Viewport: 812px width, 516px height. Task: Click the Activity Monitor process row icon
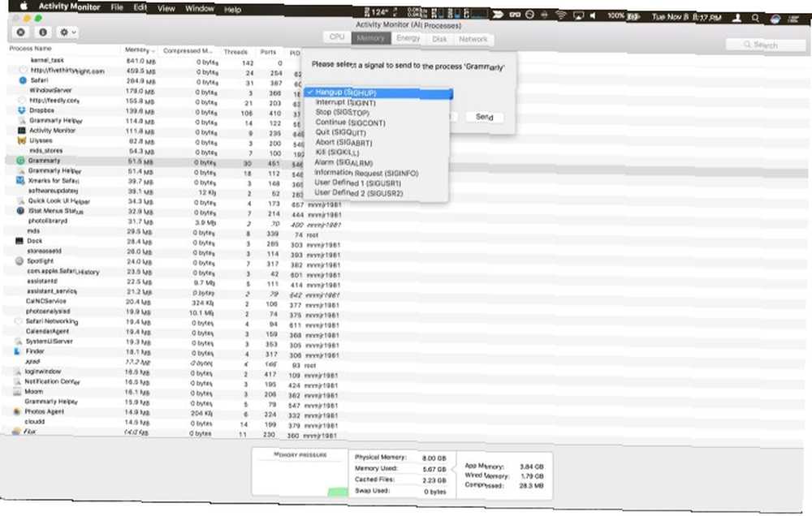(21, 131)
